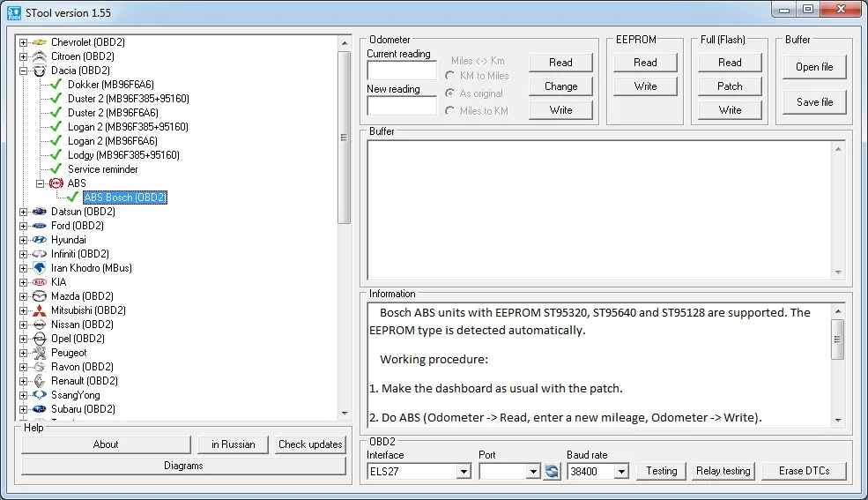Click the Save file button

click(x=814, y=102)
